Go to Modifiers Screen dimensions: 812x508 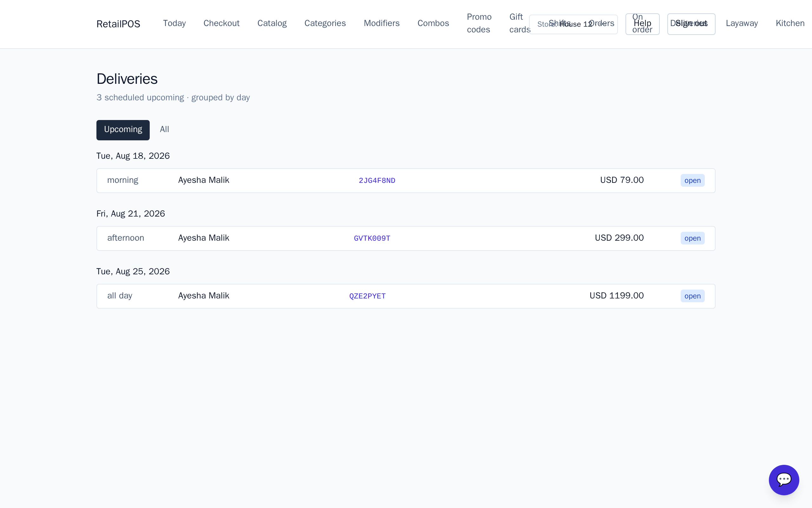click(x=382, y=23)
